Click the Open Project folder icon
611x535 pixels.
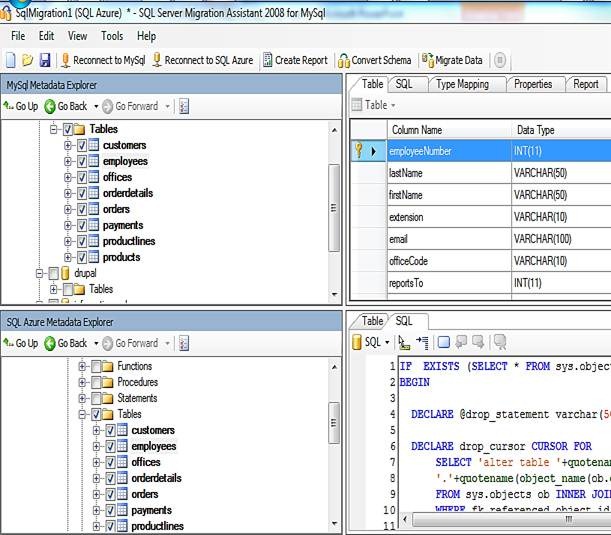coord(27,60)
